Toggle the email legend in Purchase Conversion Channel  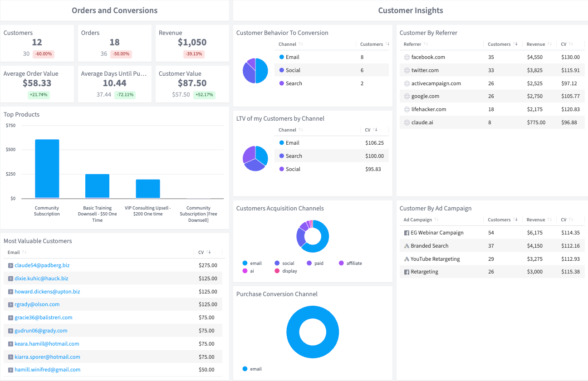point(252,369)
